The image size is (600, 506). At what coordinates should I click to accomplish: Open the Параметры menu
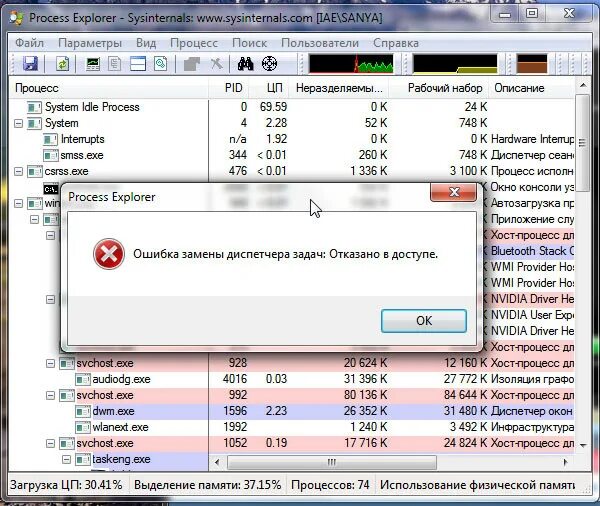coord(90,43)
